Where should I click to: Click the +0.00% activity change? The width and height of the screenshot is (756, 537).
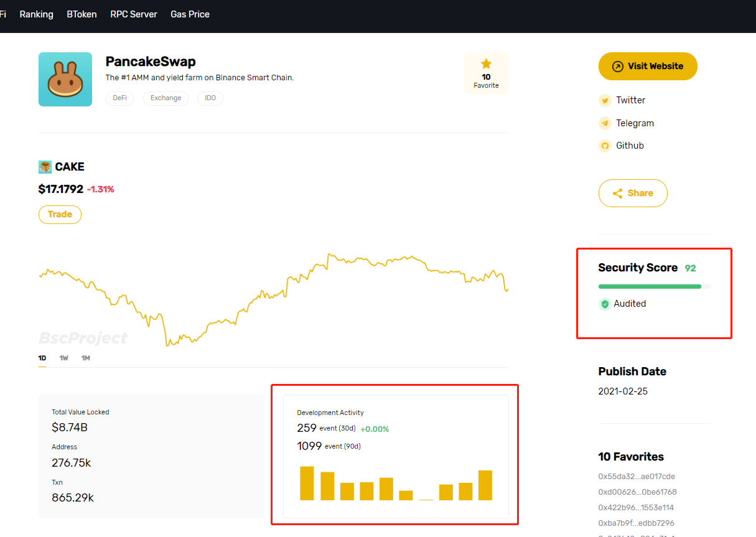coord(375,429)
